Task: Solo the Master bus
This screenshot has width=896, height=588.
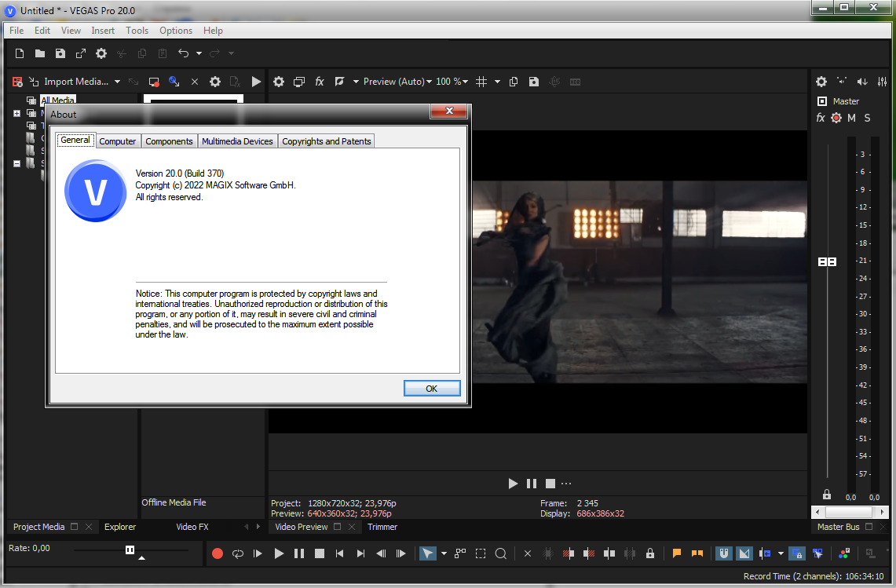Action: point(868,118)
